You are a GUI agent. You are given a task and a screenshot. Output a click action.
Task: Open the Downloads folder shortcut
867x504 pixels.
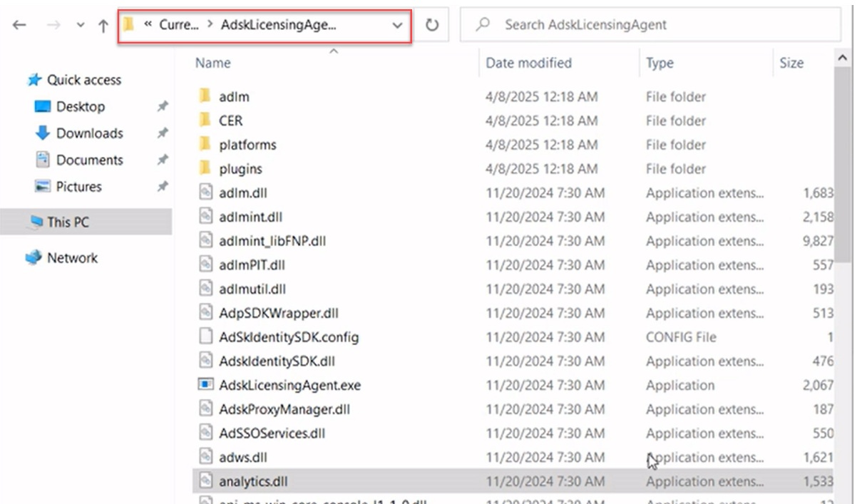[89, 133]
